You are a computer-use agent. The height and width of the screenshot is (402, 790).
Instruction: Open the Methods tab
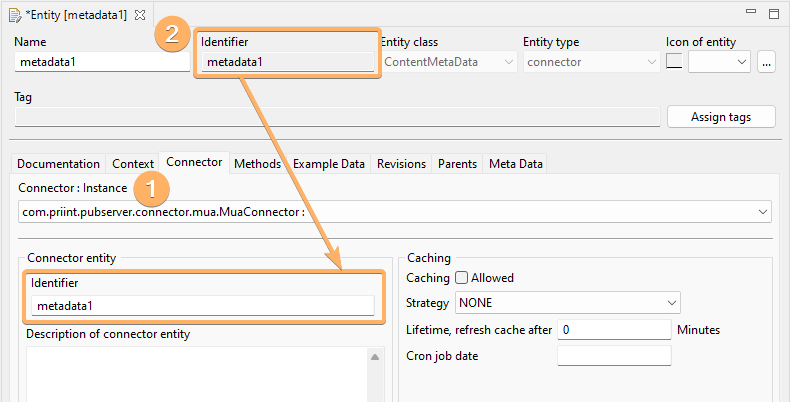coord(257,163)
